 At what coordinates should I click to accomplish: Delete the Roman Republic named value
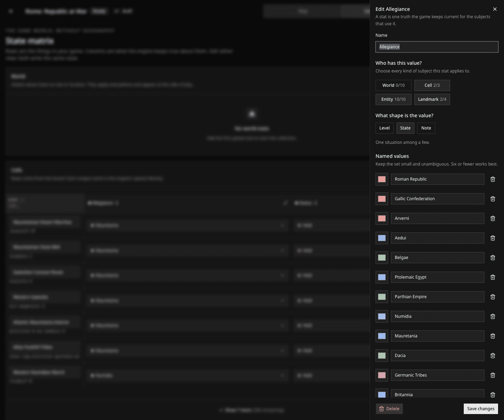pyautogui.click(x=493, y=179)
